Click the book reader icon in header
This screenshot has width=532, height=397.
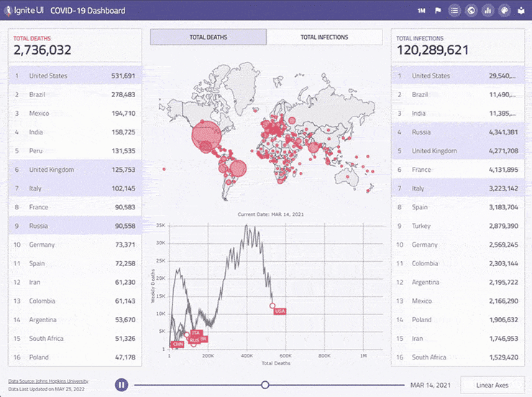click(521, 11)
